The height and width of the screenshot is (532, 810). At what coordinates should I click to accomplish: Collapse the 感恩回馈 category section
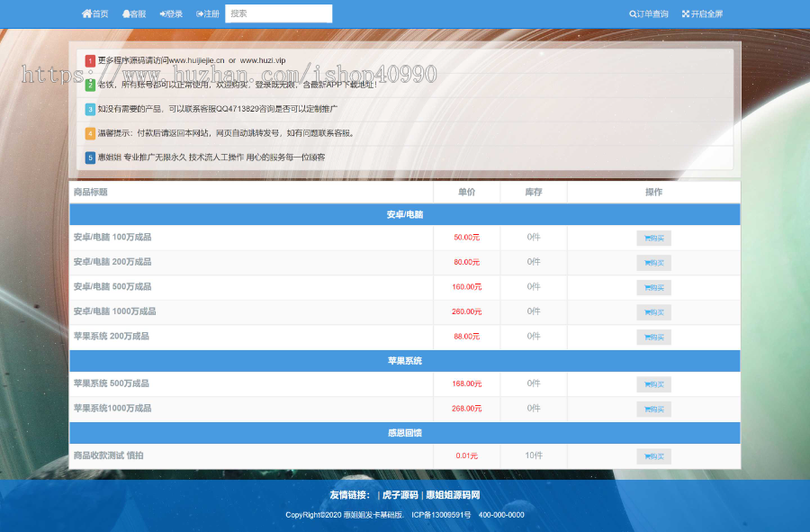(404, 433)
